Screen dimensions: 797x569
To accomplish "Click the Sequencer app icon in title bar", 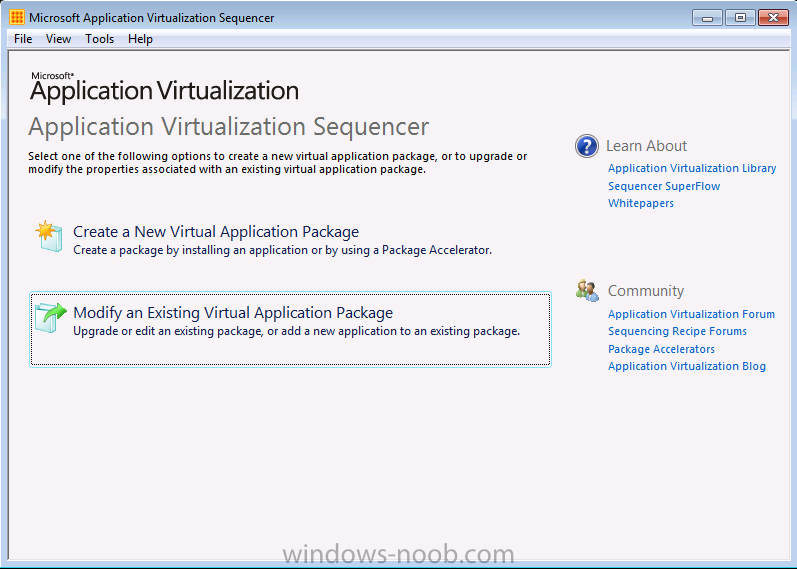I will pos(16,17).
